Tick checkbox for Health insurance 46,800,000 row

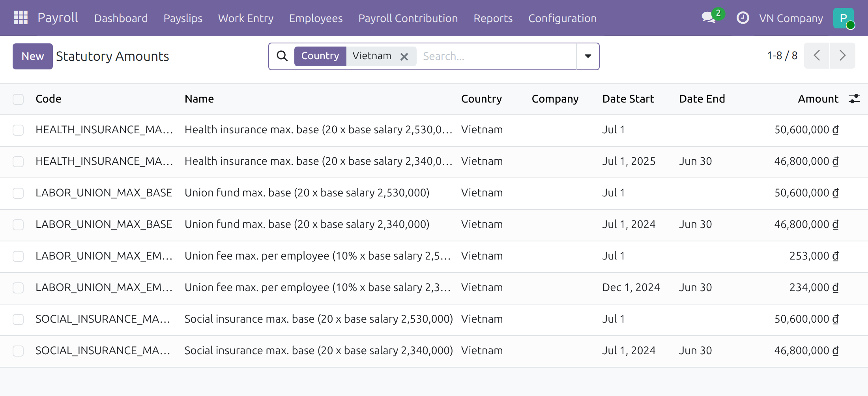tap(18, 162)
